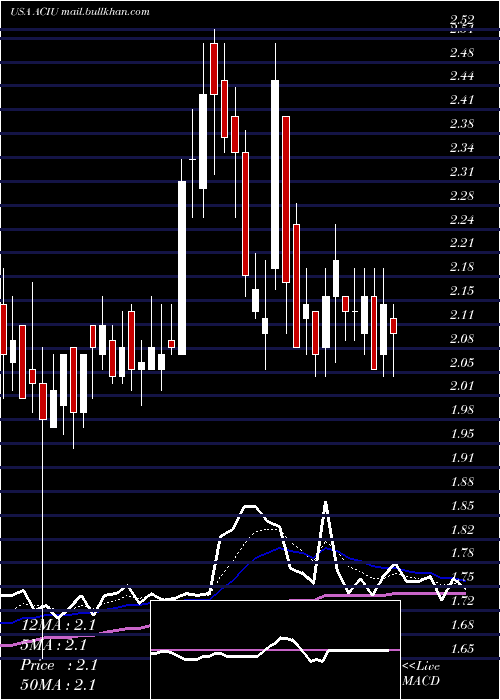Select the 2.11 price axis label
Screen dimensions: 500x700
461,315
